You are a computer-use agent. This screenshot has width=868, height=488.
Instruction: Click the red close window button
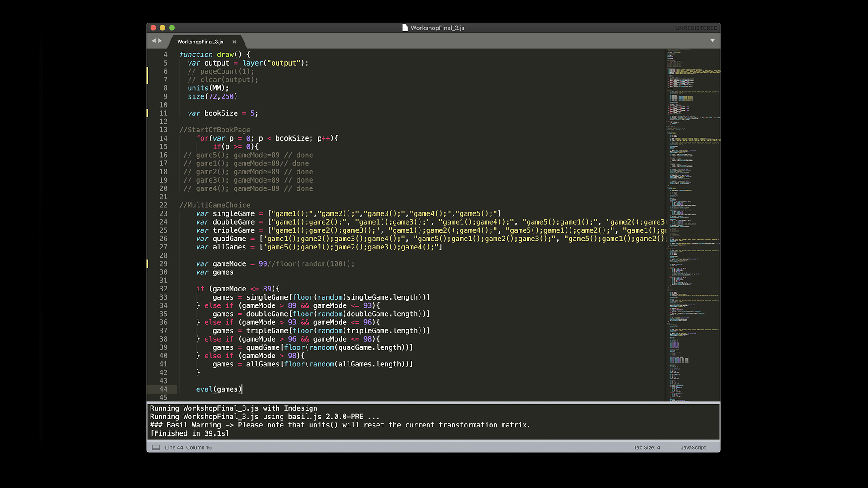click(153, 28)
